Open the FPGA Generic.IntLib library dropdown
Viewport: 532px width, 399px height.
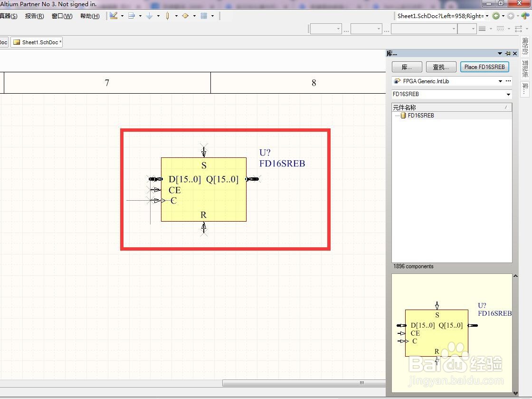point(500,81)
